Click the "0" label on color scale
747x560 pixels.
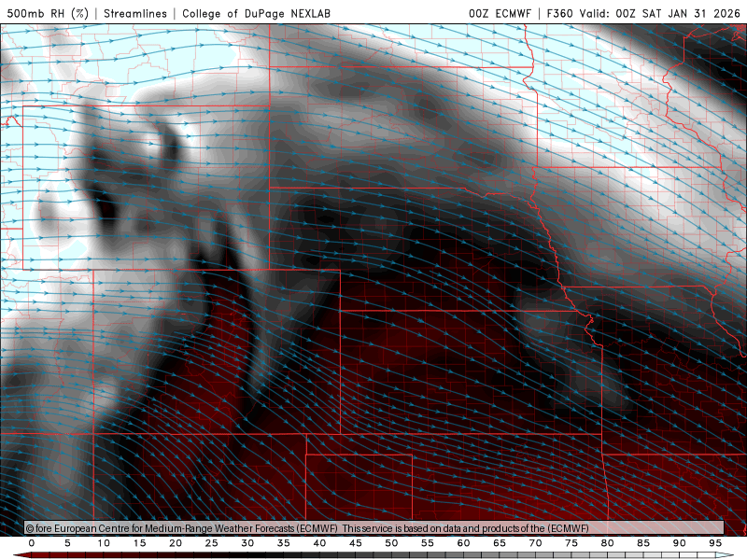tap(32, 543)
